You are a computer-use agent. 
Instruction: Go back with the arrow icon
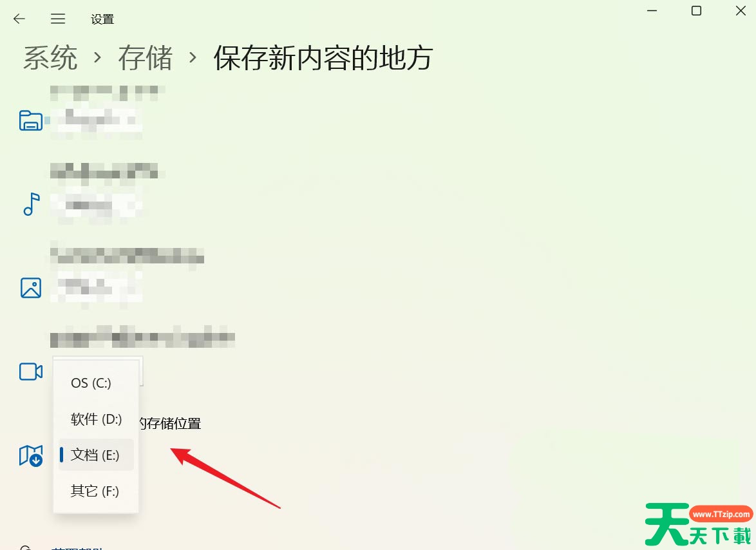(19, 19)
